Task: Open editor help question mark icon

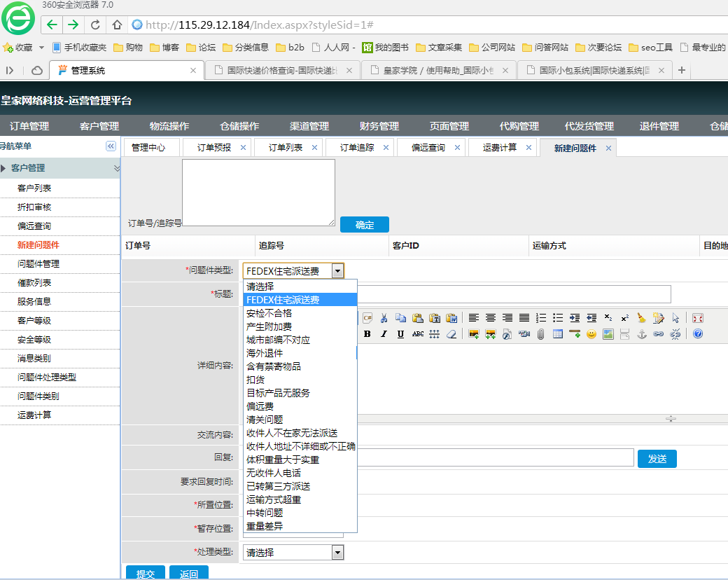Action: tap(698, 333)
